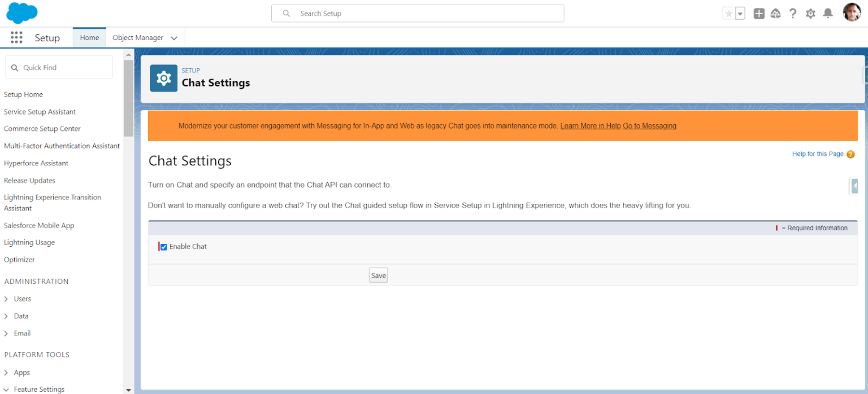Switch to the Object Manager tab
The height and width of the screenshot is (394, 868).
(x=139, y=37)
